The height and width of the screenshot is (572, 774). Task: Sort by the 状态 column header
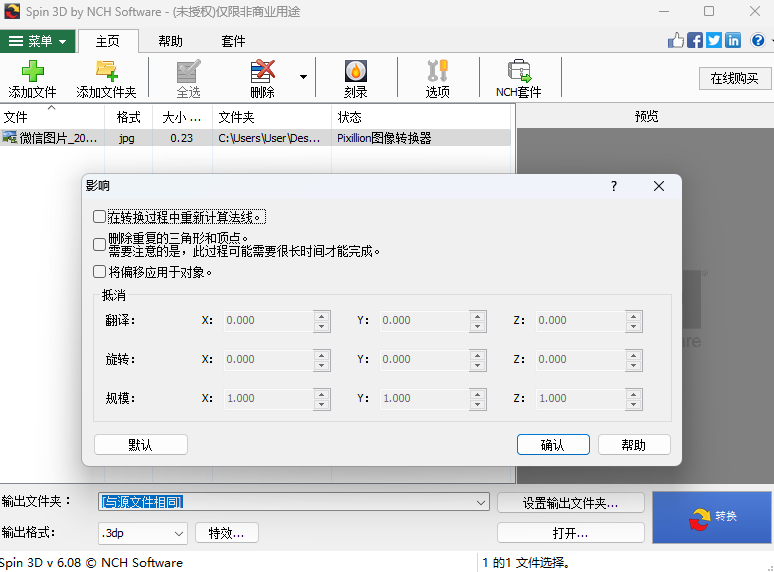pyautogui.click(x=421, y=117)
